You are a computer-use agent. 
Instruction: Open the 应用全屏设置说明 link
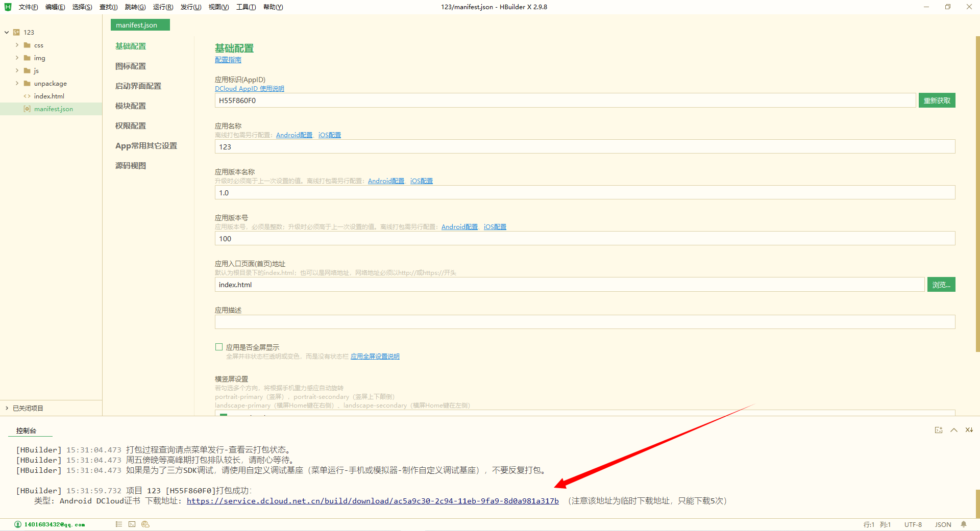(x=375, y=356)
